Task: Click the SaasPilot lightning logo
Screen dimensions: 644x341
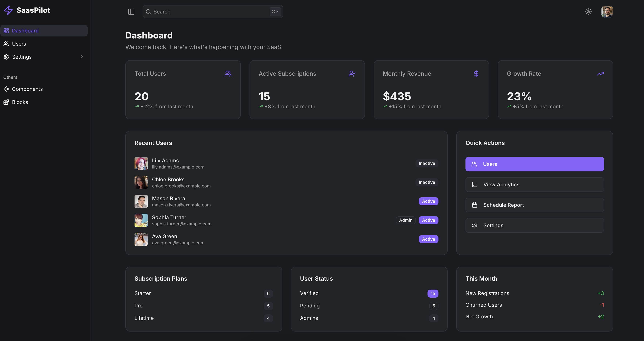Action: click(8, 10)
